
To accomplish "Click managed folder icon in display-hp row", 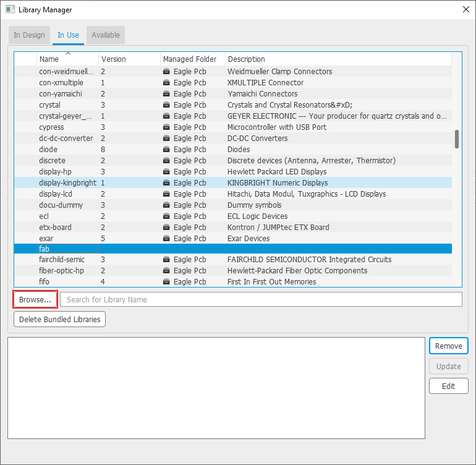I will (166, 172).
